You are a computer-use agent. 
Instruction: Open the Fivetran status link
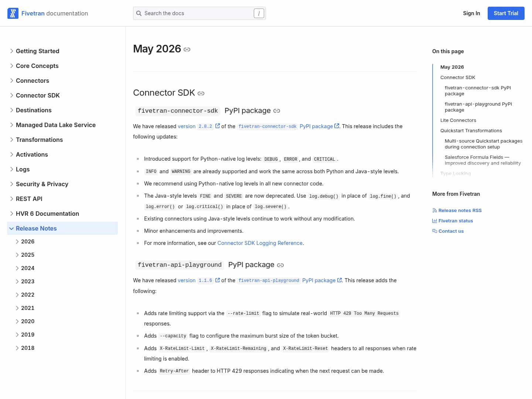(456, 221)
